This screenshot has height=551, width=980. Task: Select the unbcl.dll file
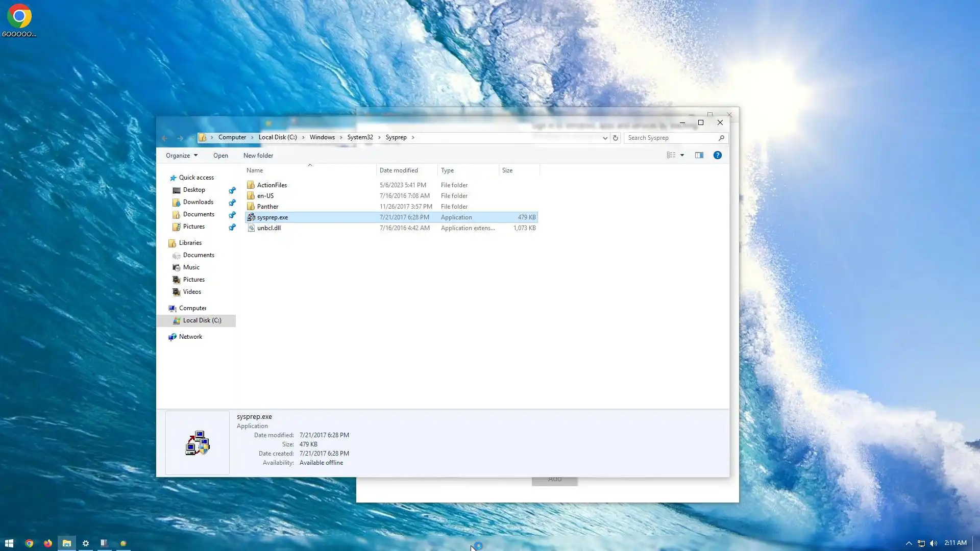coord(269,228)
